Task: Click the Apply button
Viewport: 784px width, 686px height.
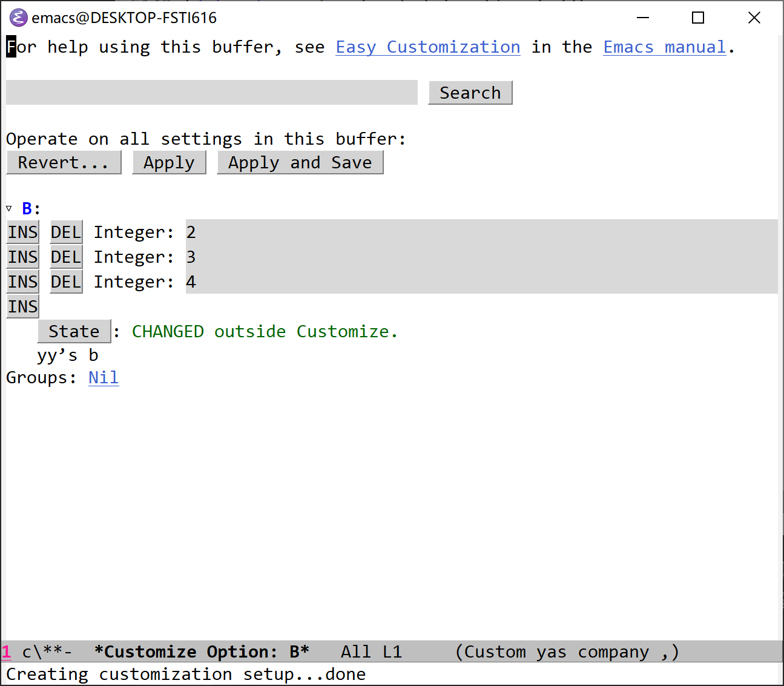Action: click(x=169, y=163)
